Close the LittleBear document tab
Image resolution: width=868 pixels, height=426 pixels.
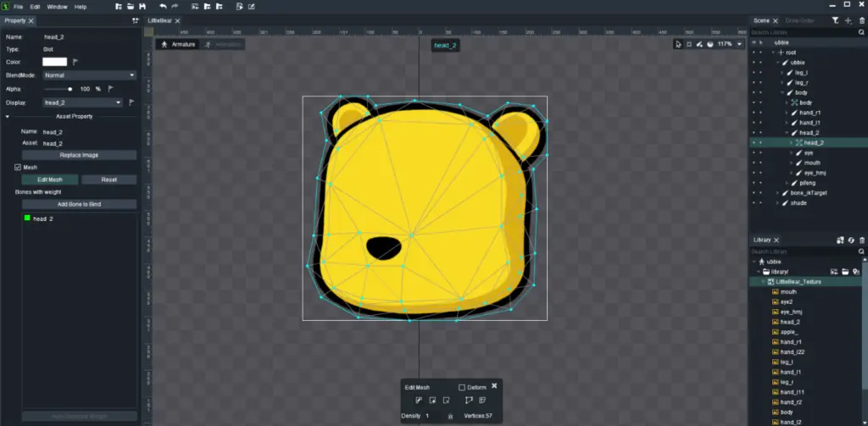[177, 20]
